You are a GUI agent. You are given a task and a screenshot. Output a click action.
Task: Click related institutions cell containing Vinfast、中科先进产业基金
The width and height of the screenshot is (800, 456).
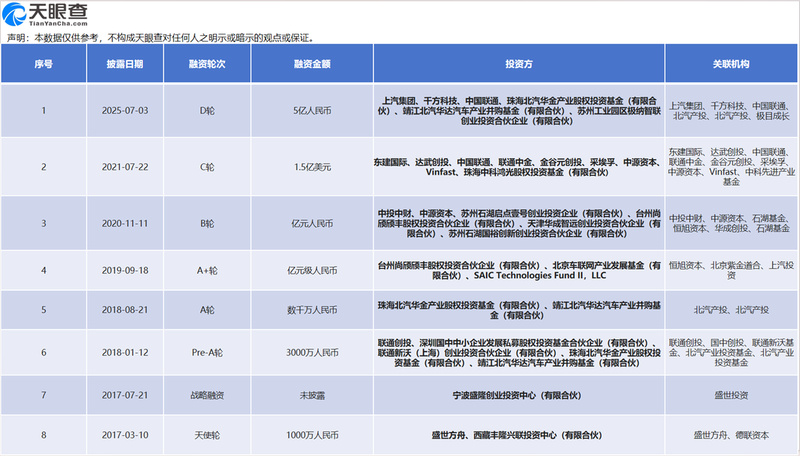[731, 167]
